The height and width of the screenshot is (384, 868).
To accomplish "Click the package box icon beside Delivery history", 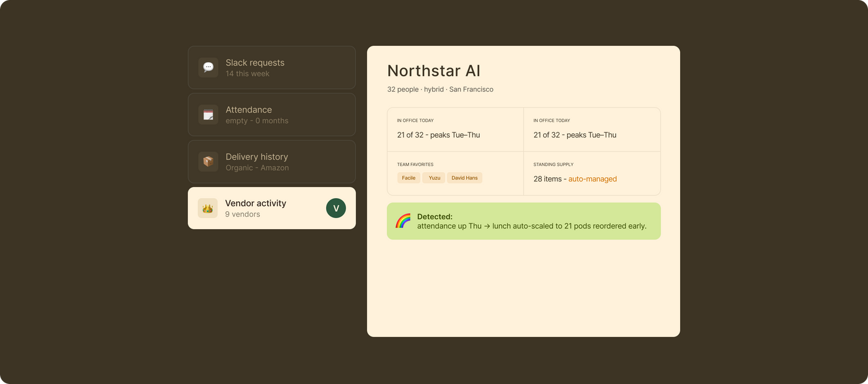I will point(208,162).
